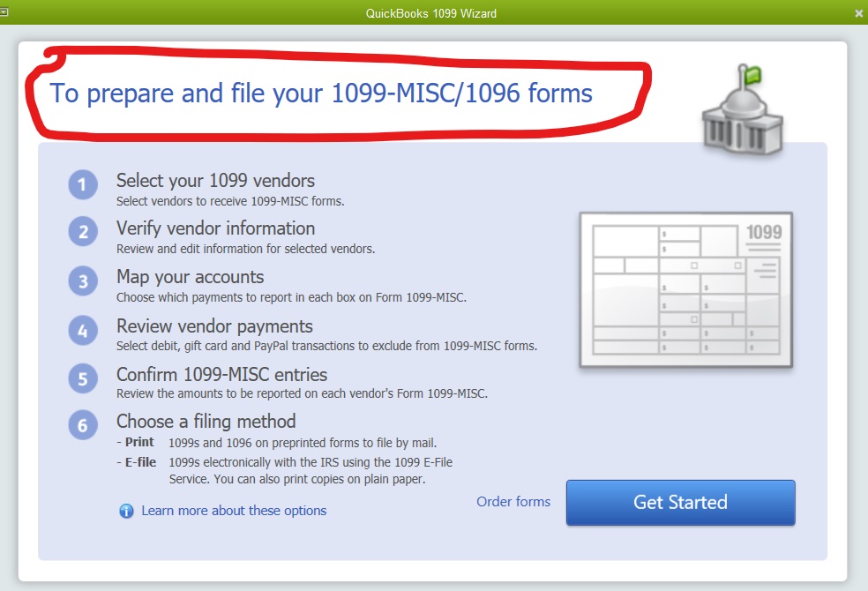The image size is (868, 591).
Task: Click the step 6 number circle
Action: (83, 425)
